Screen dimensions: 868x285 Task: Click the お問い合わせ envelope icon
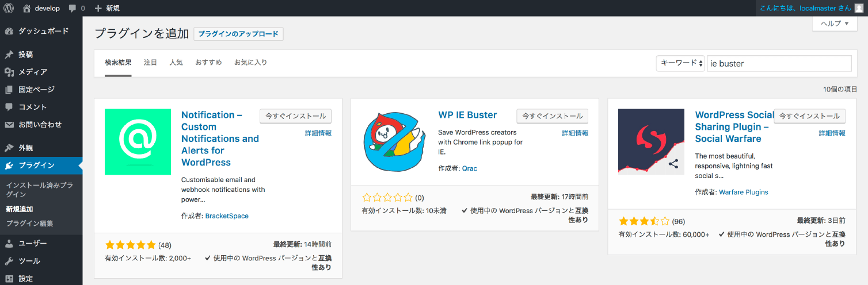coord(9,125)
